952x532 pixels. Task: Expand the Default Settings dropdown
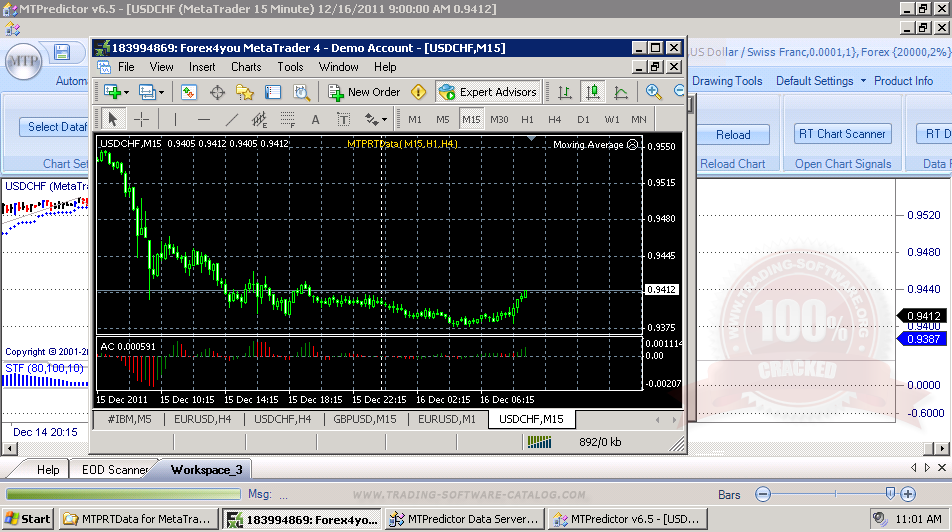click(861, 81)
